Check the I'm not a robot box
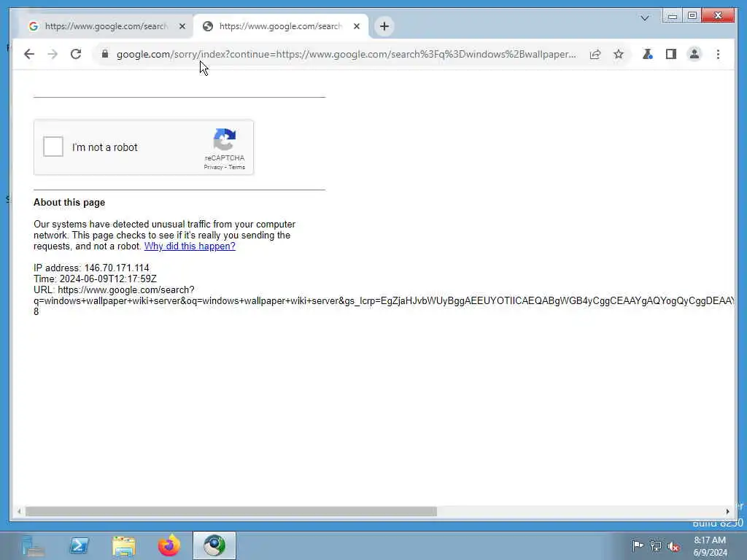The width and height of the screenshot is (747, 560). (53, 147)
